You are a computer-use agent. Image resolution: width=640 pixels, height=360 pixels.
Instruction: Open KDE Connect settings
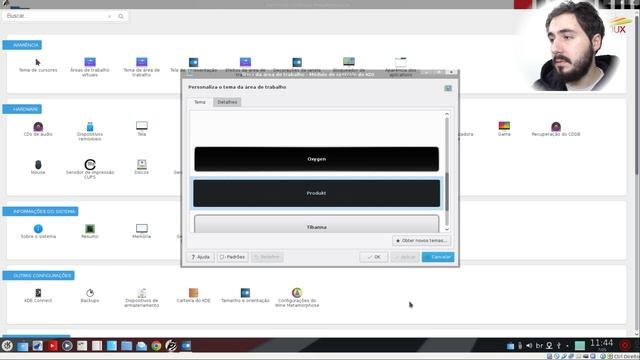(38, 295)
